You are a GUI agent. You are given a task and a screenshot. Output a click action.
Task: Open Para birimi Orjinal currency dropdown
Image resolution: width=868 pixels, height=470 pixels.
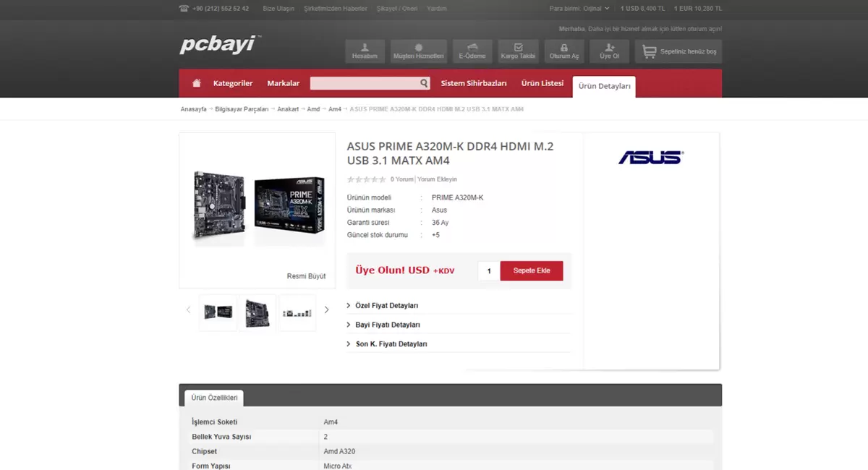[579, 9]
